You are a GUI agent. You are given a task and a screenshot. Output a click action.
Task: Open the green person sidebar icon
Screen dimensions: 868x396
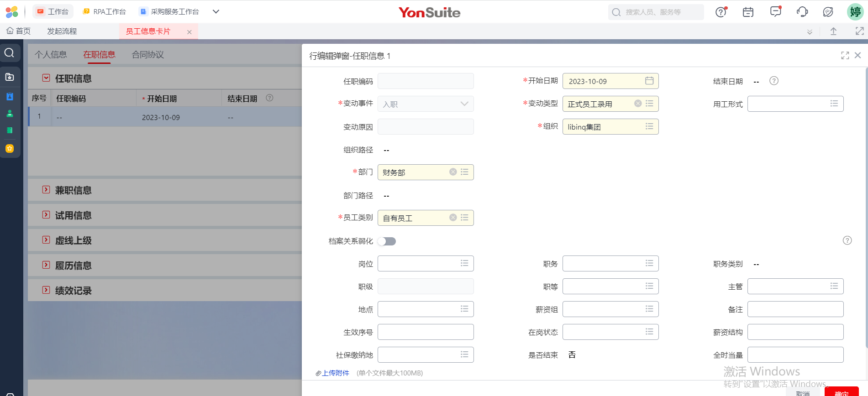(x=10, y=114)
